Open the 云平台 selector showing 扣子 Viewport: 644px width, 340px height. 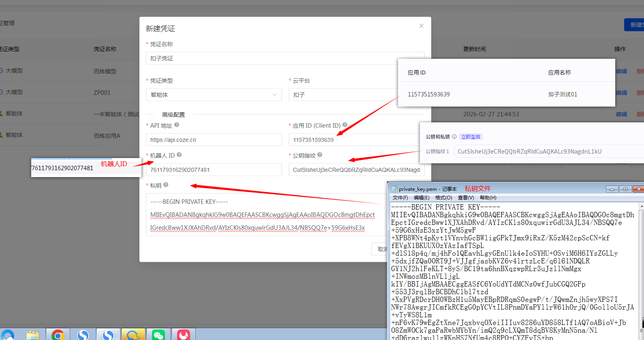click(342, 95)
